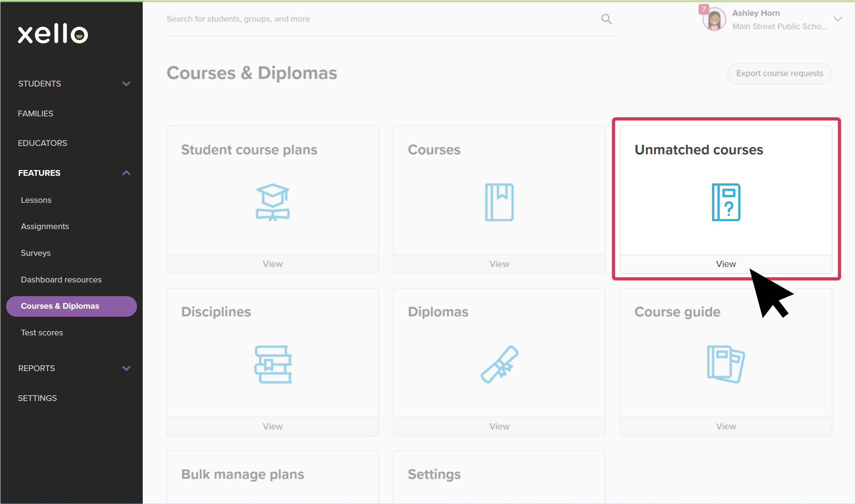Expand the Reports sidebar section
The image size is (855, 504).
pyautogui.click(x=126, y=368)
